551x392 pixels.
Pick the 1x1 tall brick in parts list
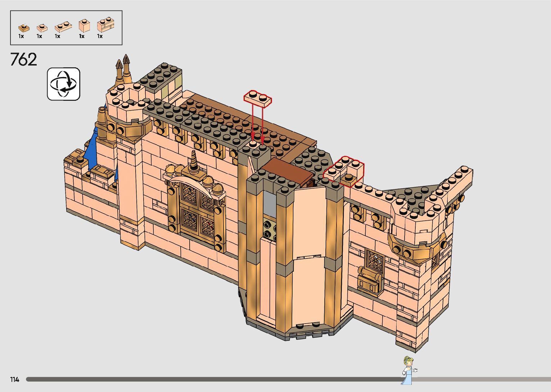pyautogui.click(x=84, y=26)
